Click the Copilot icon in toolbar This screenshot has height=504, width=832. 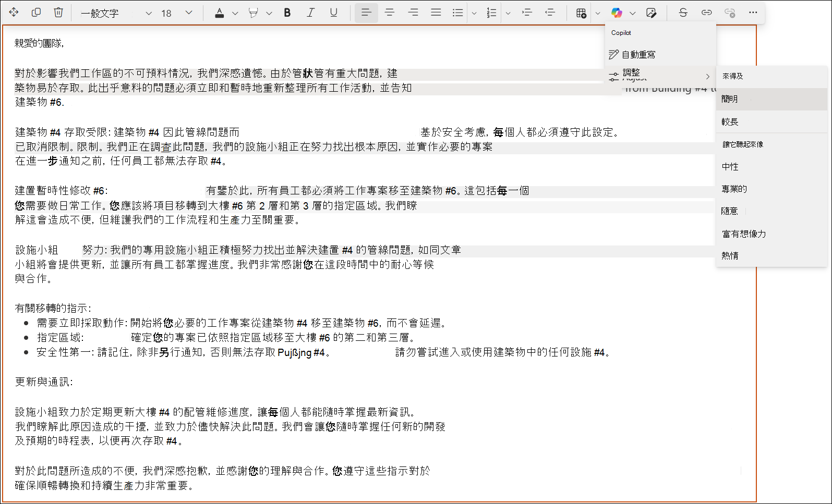click(617, 13)
